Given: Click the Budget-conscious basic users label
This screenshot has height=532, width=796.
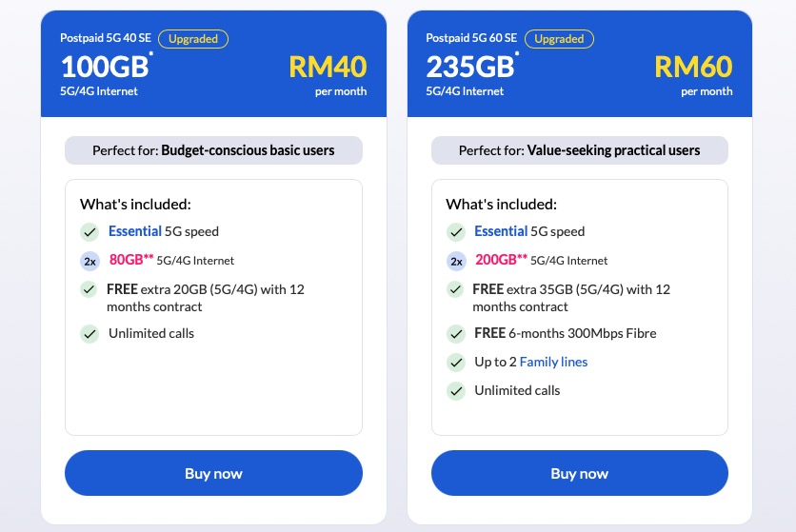Looking at the screenshot, I should tap(248, 150).
